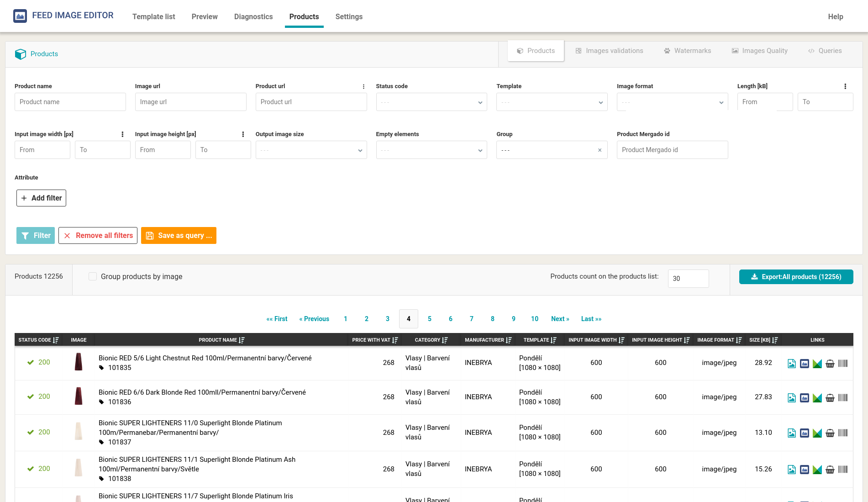Screen dimensions: 868x502
Task: Open Feed Image Editor link for product 101836
Action: click(805, 398)
